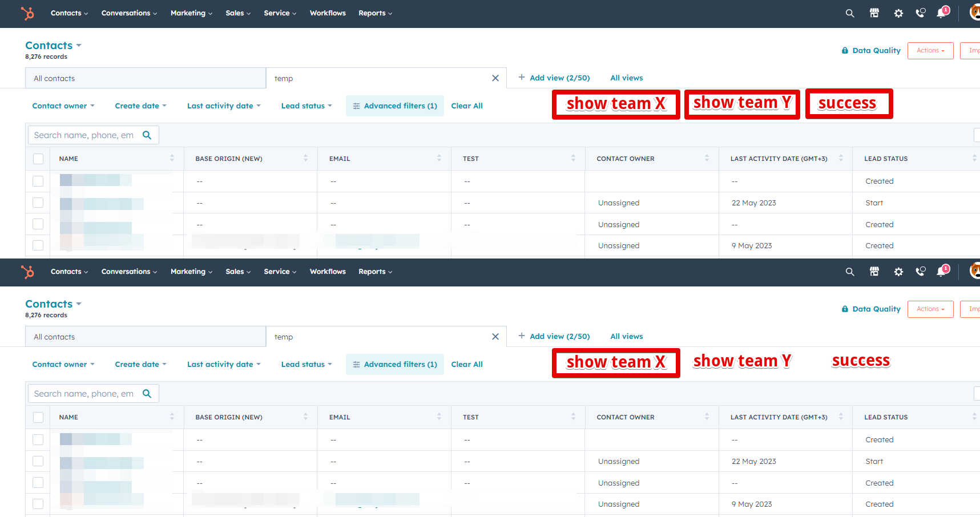
Task: Open the Contact owner filter dropdown
Action: [63, 106]
